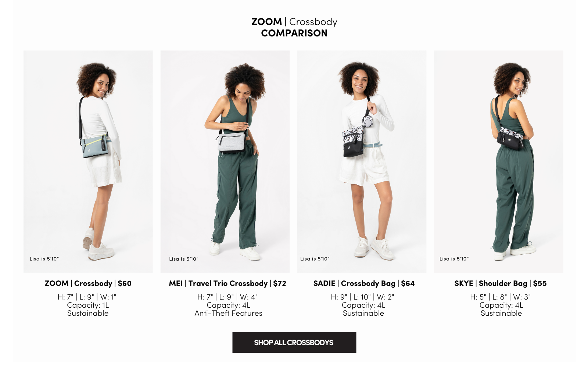The height and width of the screenshot is (368, 588).
Task: Click the SADIE dimensions H: 9" L: 10" W: 2"
Action: click(x=362, y=297)
